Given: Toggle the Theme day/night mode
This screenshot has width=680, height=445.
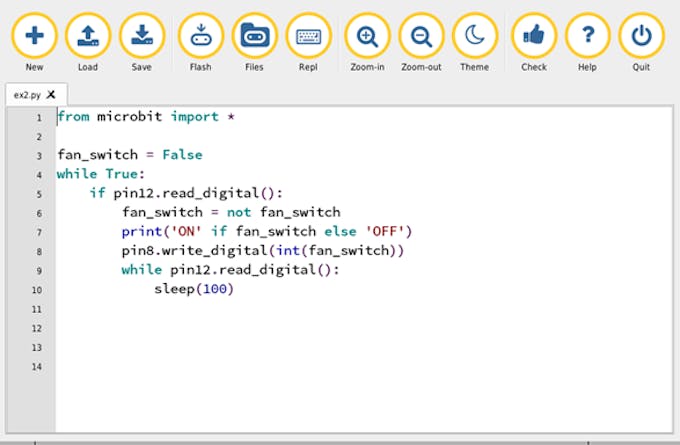Looking at the screenshot, I should click(475, 37).
